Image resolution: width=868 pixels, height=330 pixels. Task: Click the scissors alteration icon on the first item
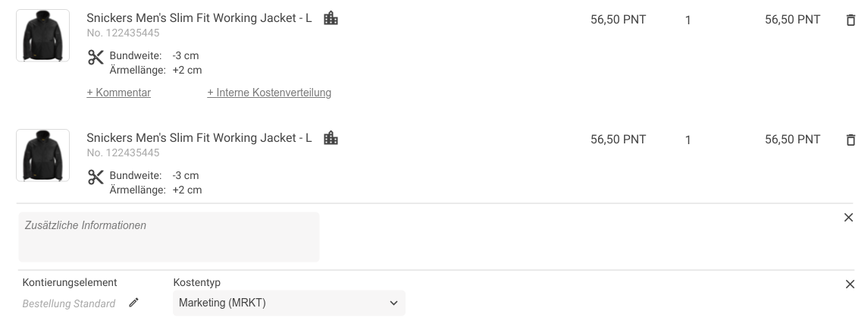click(x=96, y=58)
